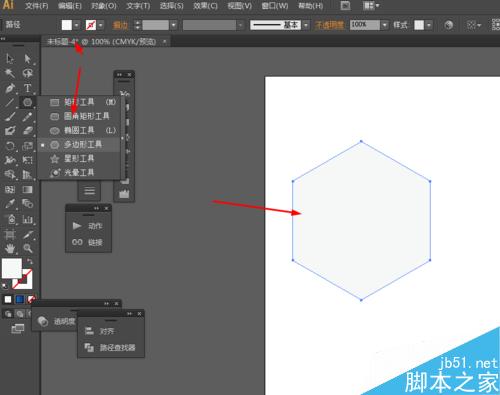The height and width of the screenshot is (395, 500).
Task: Select the Pencil tool
Action: (x=28, y=117)
